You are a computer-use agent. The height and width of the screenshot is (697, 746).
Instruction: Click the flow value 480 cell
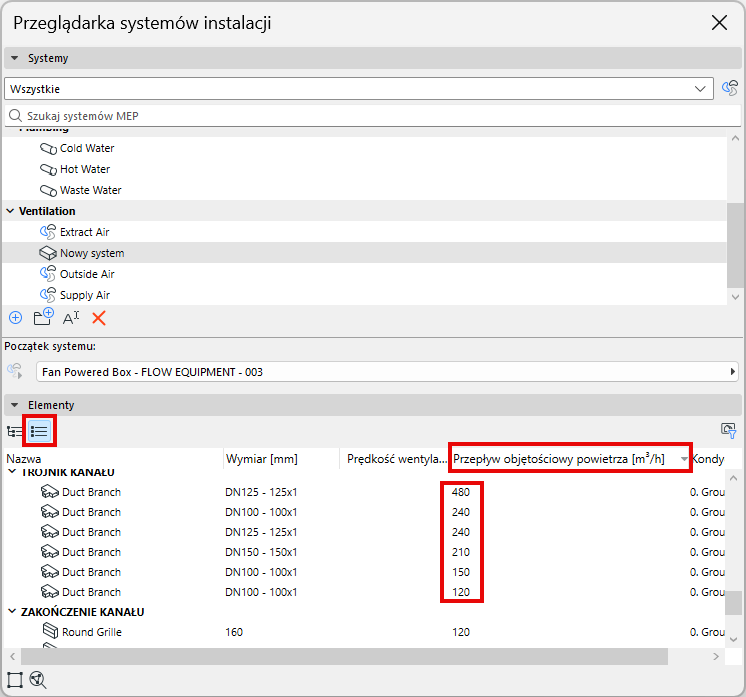tap(461, 492)
